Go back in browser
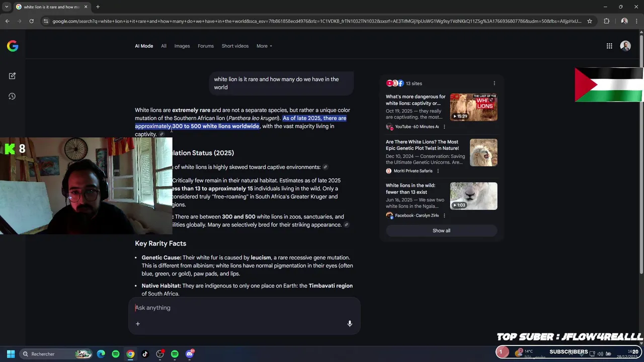The height and width of the screenshot is (362, 644). (7, 21)
